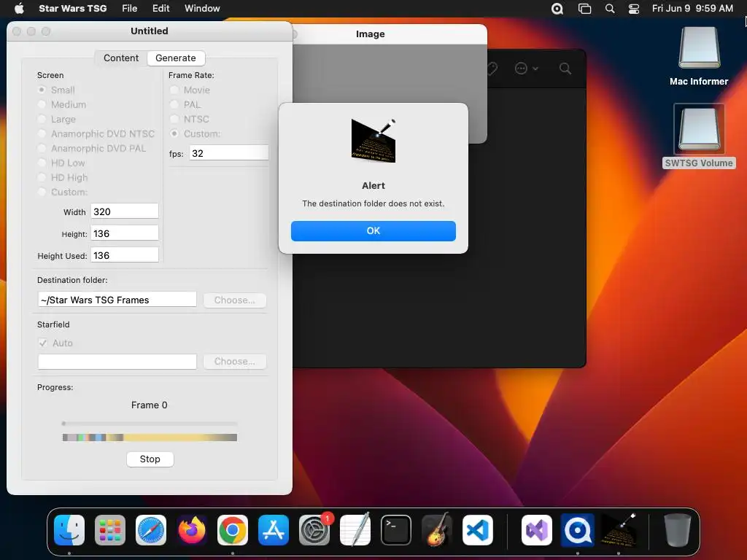Open the Edit menu
The height and width of the screenshot is (560, 747).
[x=161, y=8]
